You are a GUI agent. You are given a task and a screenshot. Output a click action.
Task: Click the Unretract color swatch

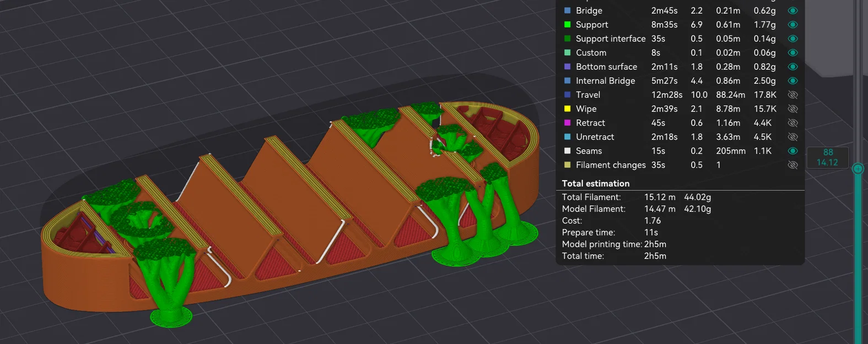[x=567, y=137]
